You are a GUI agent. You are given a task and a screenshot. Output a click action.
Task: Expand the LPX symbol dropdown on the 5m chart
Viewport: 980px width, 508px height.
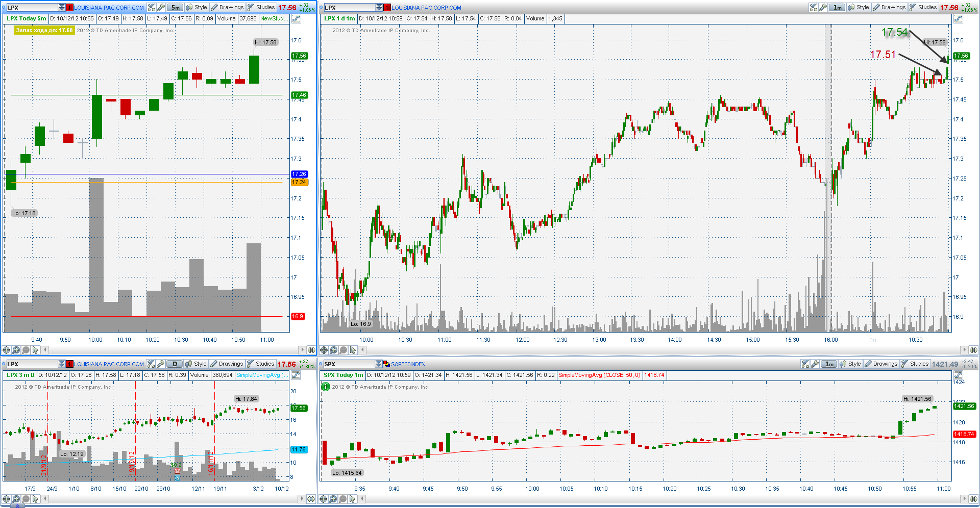click(x=61, y=7)
